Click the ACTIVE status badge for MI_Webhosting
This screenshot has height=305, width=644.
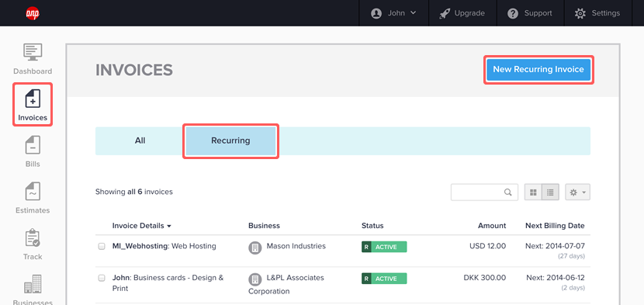[384, 247]
